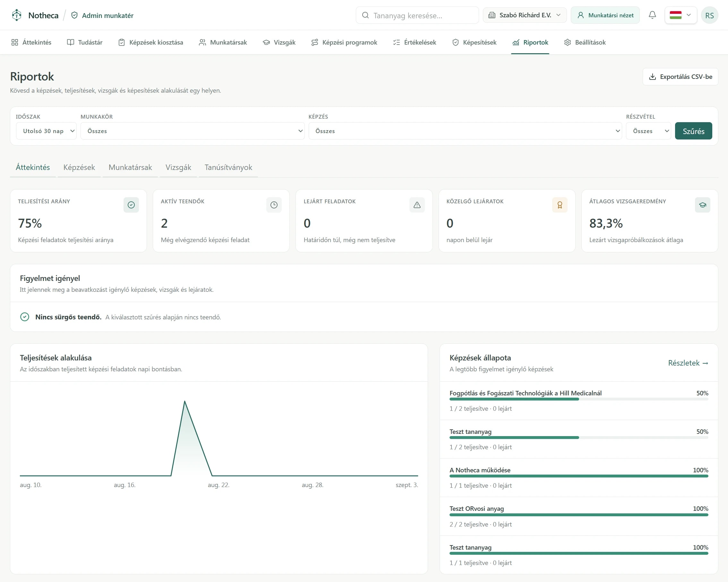The height and width of the screenshot is (582, 728).
Task: Click the Notheca brand name
Action: click(x=43, y=15)
